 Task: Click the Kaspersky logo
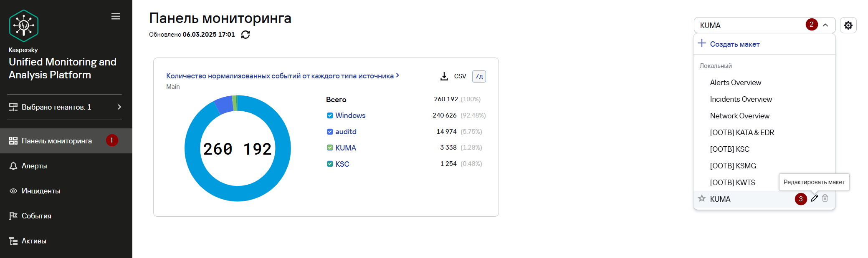click(24, 26)
